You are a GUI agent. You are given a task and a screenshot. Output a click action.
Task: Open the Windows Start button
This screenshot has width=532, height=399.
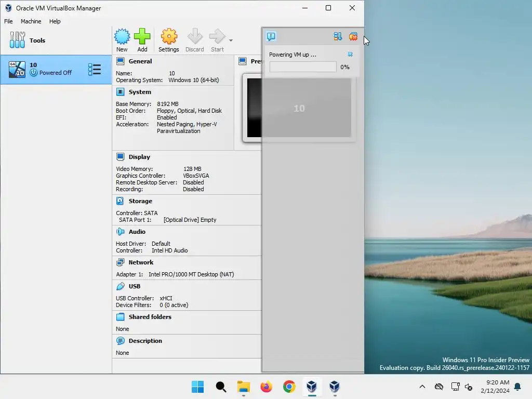(198, 387)
